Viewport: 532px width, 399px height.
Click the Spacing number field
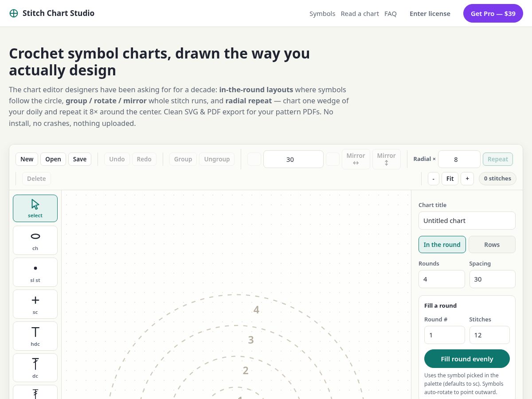point(493,279)
